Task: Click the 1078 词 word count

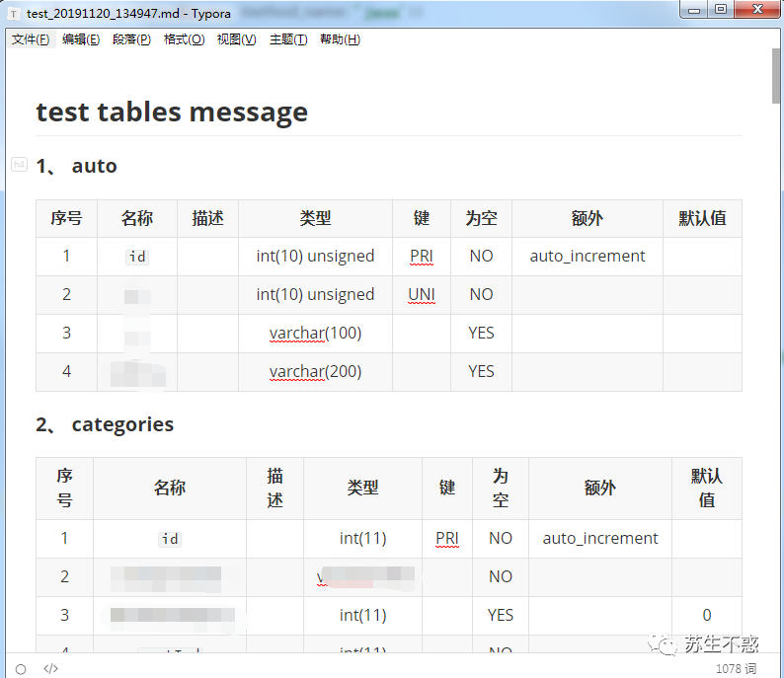Action: (736, 668)
